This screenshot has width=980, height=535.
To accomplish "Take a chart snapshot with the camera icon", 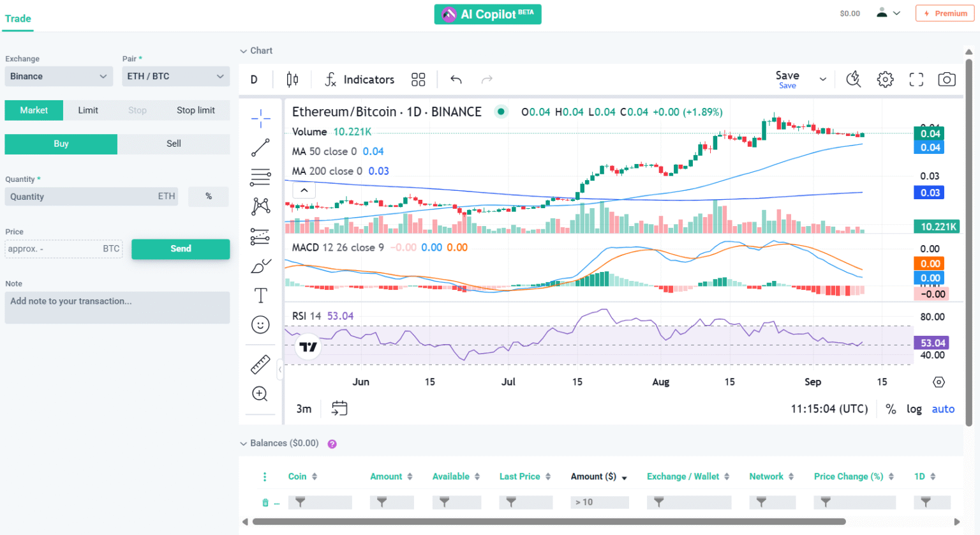I will [946, 79].
